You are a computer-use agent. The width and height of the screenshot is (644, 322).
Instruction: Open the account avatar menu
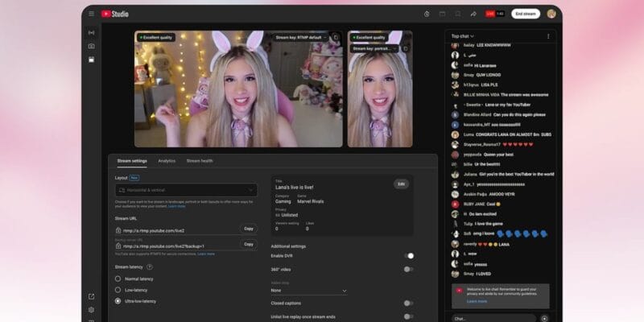(551, 14)
